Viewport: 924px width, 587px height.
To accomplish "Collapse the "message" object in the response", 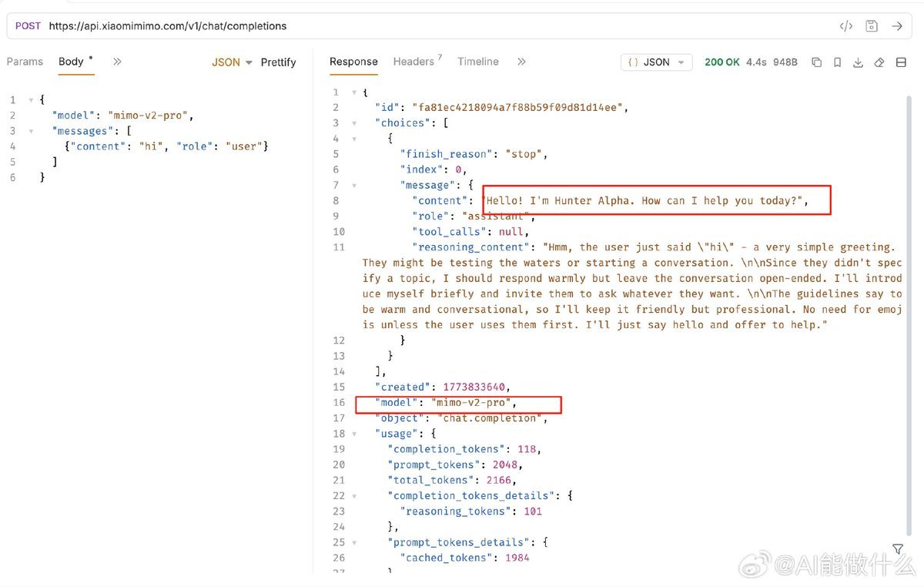I will (353, 186).
